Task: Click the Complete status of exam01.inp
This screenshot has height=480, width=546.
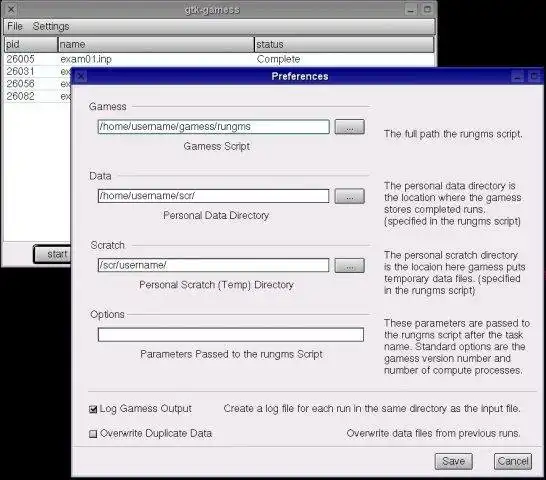Action: 278,59
